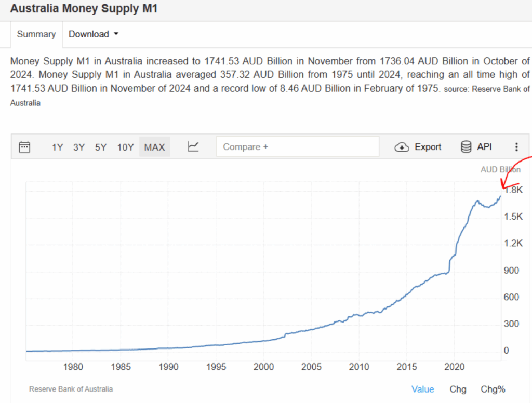Click the chart line peak near 2024
The image size is (532, 403).
point(500,197)
